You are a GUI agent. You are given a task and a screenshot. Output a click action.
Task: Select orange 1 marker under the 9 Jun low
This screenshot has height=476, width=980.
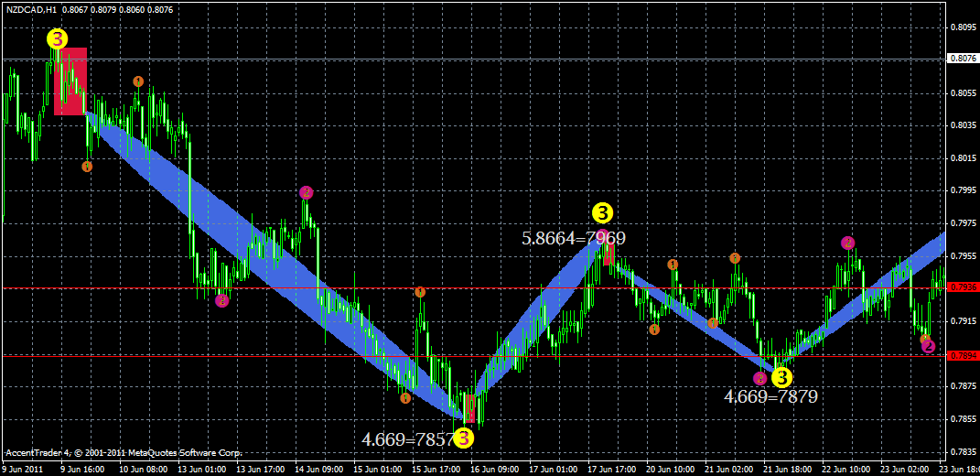tap(87, 167)
